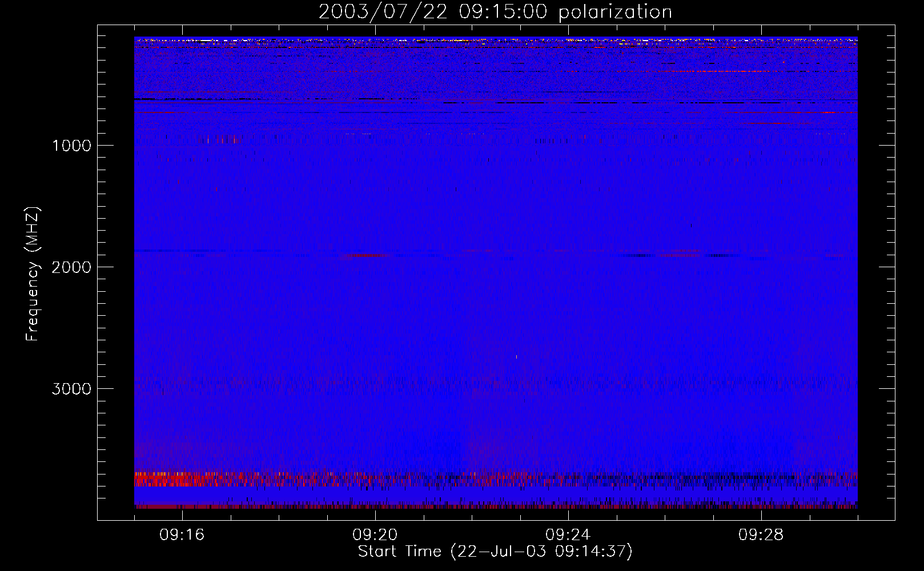
Task: Click the 'Frequency (MHZ)' axis title
Action: [33, 274]
